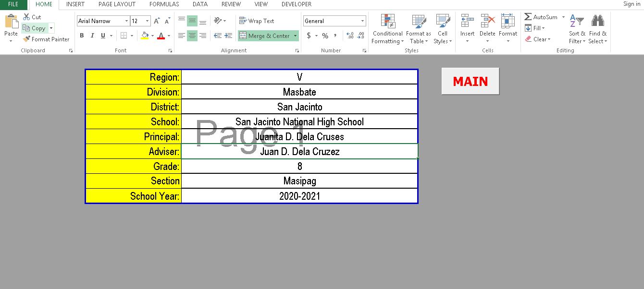This screenshot has height=289, width=644.
Task: Open Conditional Formatting options
Action: pos(387,29)
